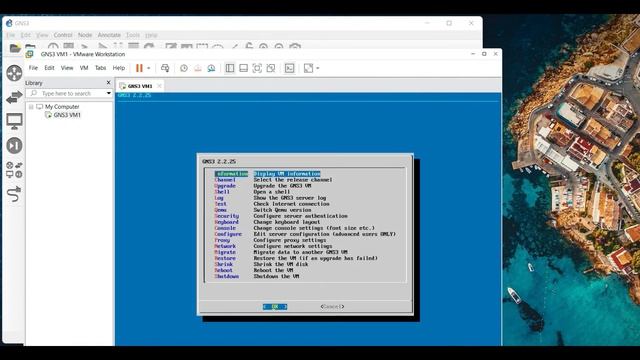Select My Computer in the library tree

[62, 107]
